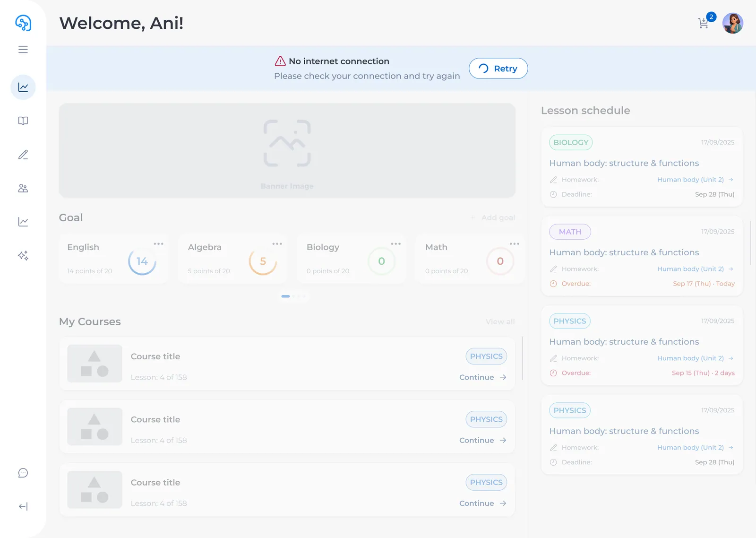The image size is (756, 538).
Task: Click the PHYSICS tag on third course
Action: 486,482
